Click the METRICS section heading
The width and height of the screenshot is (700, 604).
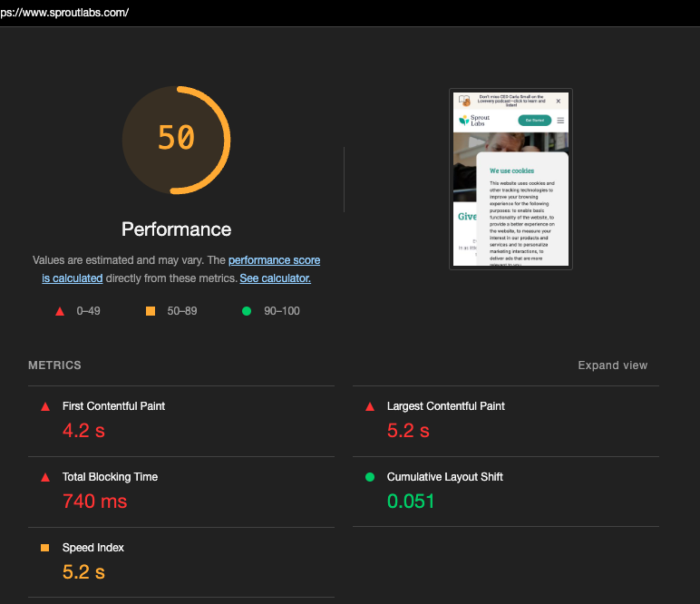tap(54, 365)
